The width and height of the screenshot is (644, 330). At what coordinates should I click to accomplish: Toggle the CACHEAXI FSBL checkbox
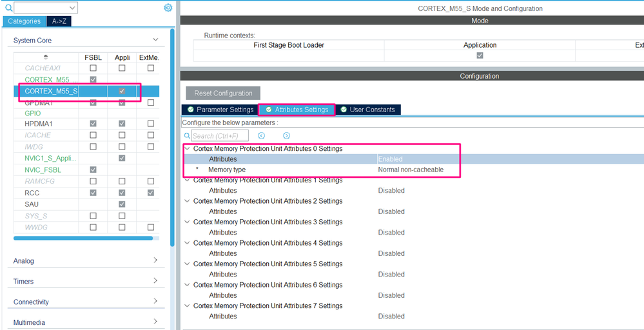pyautogui.click(x=93, y=68)
